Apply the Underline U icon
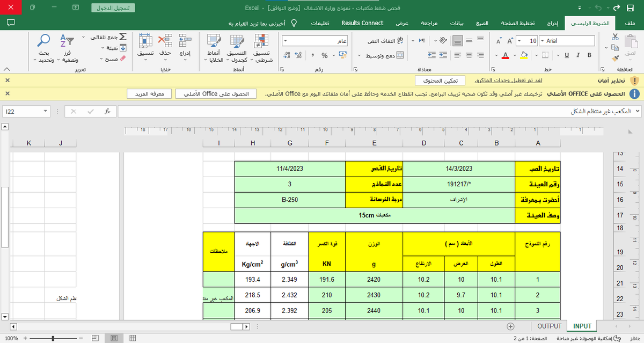Image resolution: width=644 pixels, height=343 pixels. point(567,55)
